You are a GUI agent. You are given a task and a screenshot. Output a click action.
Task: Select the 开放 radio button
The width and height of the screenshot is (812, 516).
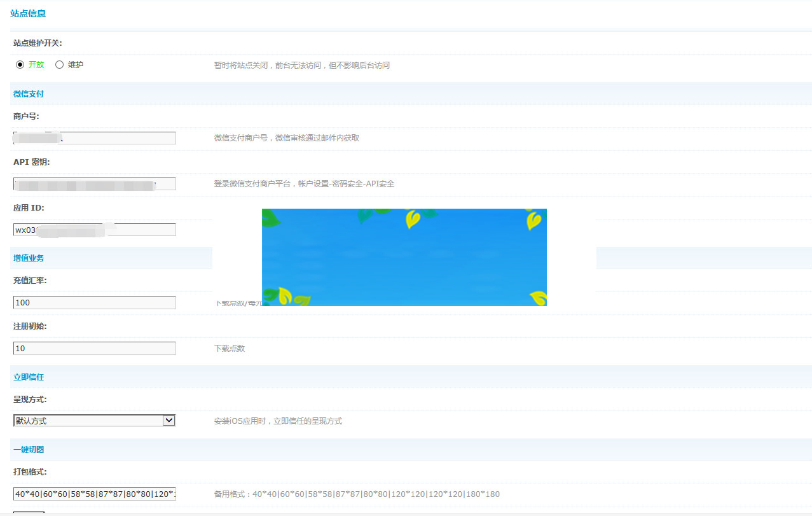pyautogui.click(x=19, y=64)
